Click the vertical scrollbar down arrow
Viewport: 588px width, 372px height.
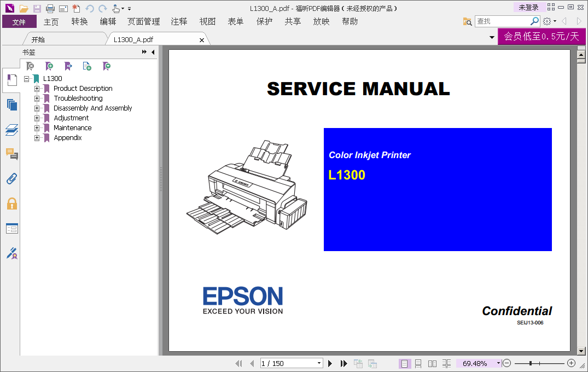tap(581, 351)
